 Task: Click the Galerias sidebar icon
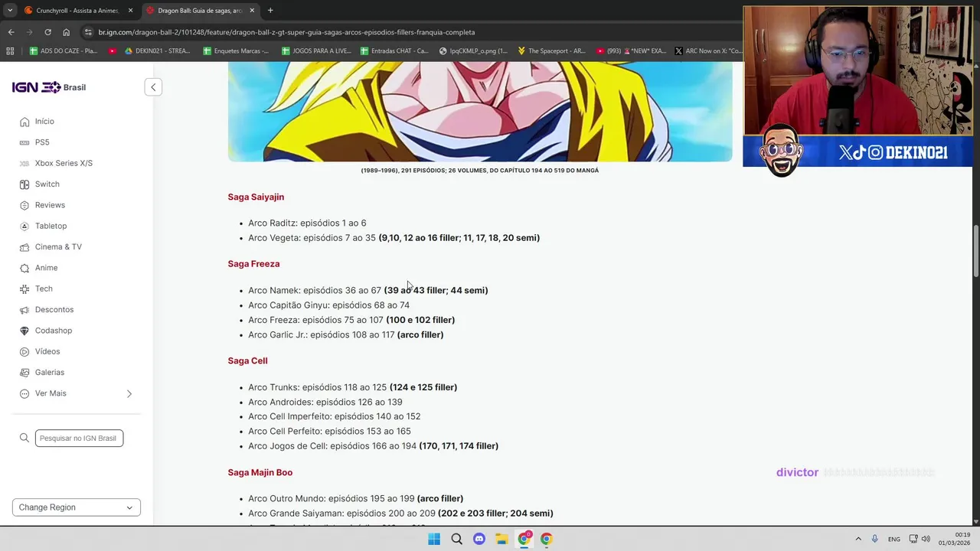(x=24, y=373)
